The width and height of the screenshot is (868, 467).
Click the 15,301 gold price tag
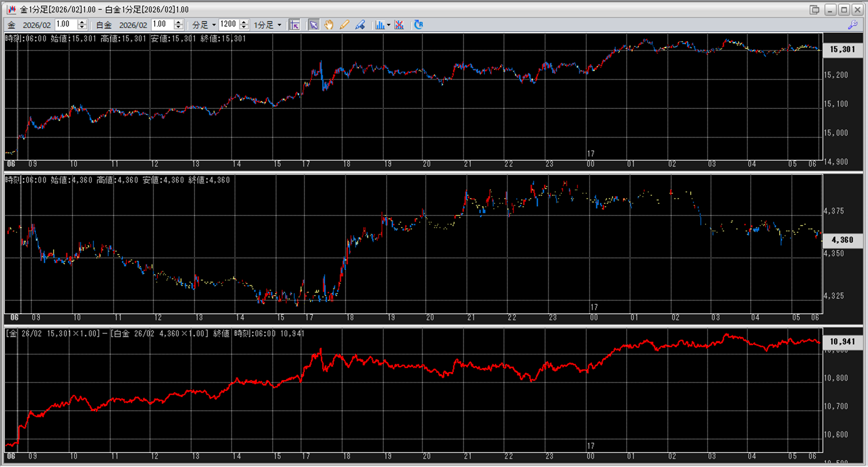[x=842, y=49]
